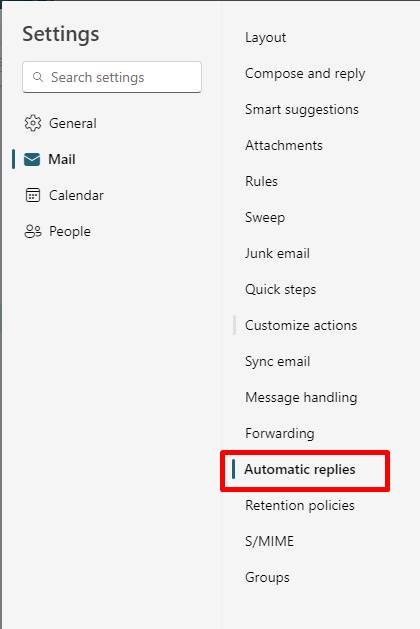Open Retention policies
This screenshot has height=629, width=420.
(x=300, y=505)
